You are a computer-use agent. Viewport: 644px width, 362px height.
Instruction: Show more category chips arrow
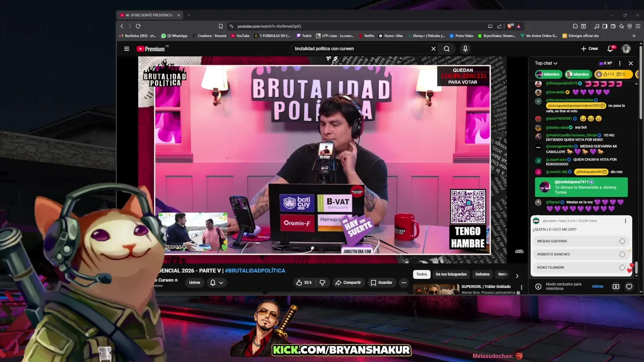pos(517,276)
